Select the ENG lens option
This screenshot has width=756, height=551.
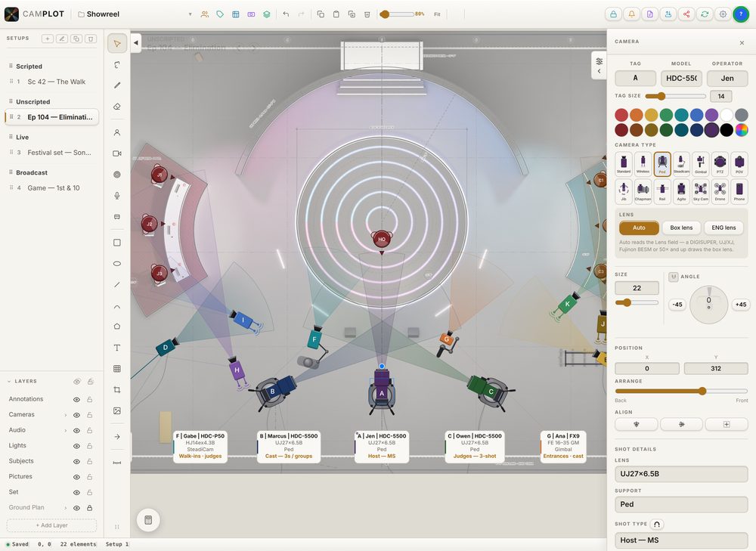(x=723, y=228)
